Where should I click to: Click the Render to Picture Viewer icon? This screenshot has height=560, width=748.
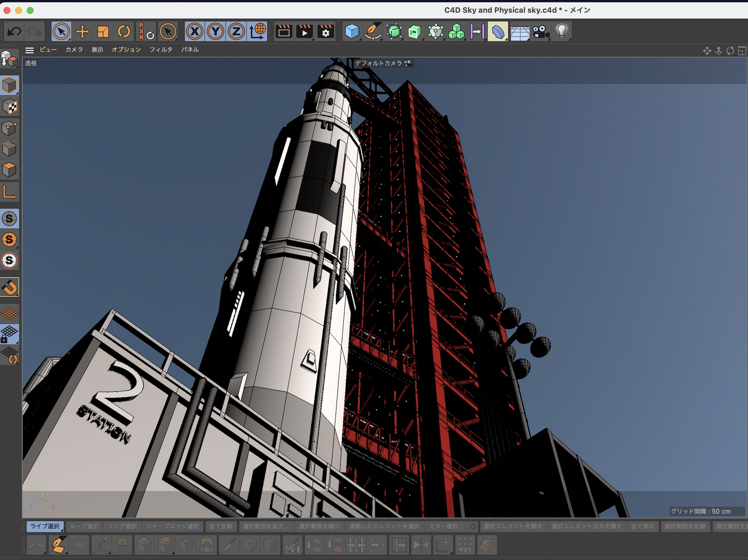coord(304,31)
